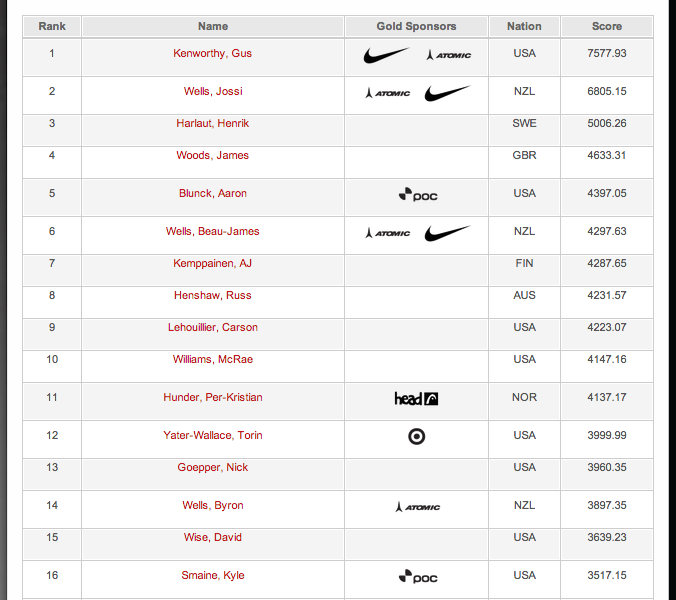Screen dimensions: 676x600
Task: Open the Harlaut, Henrik name link
Action: 212,123
